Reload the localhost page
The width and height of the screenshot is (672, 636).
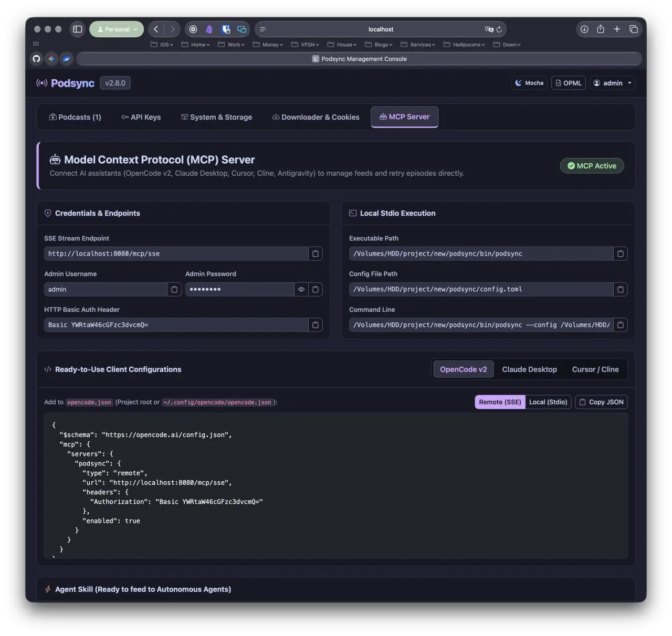coord(499,29)
